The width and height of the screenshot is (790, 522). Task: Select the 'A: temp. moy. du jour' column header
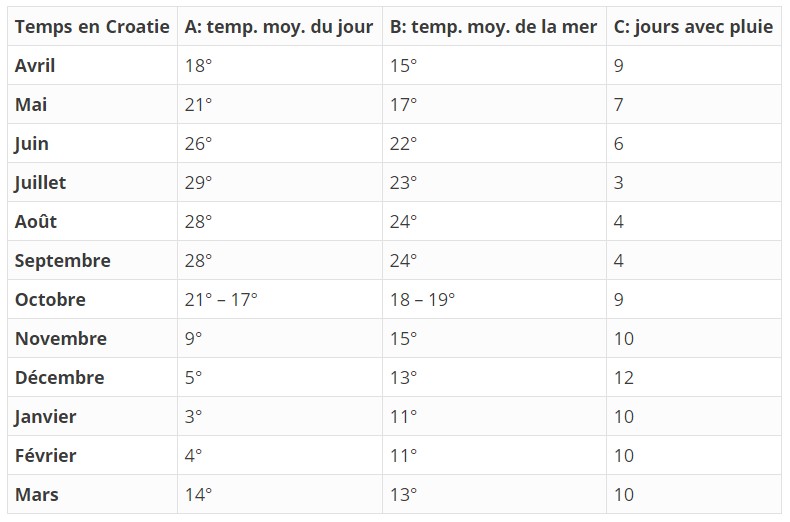[x=280, y=26]
